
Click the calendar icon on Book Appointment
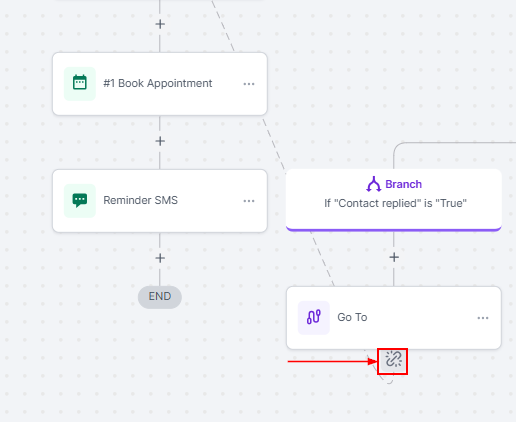[80, 84]
